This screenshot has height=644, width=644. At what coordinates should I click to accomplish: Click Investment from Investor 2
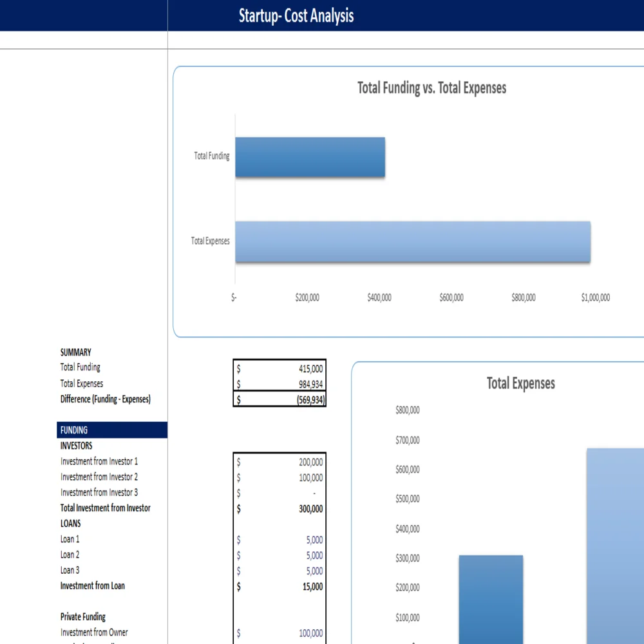click(x=98, y=477)
